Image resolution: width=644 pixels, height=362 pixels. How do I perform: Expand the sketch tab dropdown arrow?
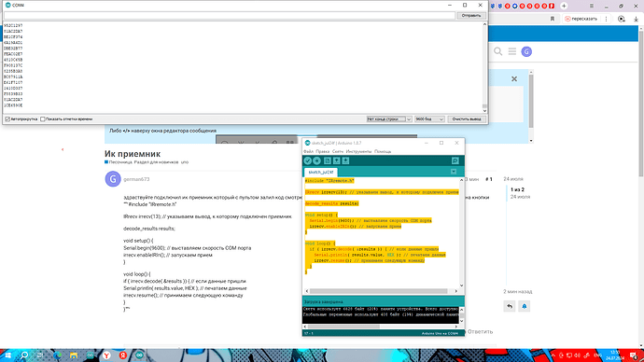[454, 172]
